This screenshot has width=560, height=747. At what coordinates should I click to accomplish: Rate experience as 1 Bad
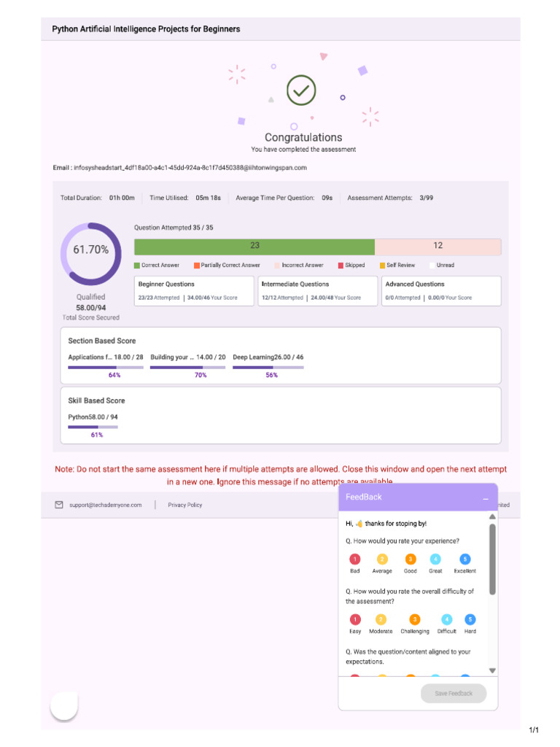coord(355,559)
